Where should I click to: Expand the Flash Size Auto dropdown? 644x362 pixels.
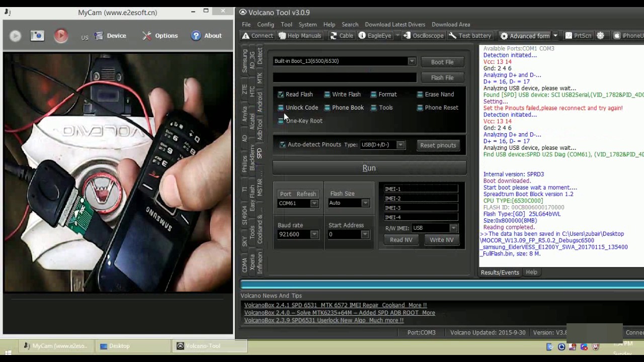[x=365, y=203]
